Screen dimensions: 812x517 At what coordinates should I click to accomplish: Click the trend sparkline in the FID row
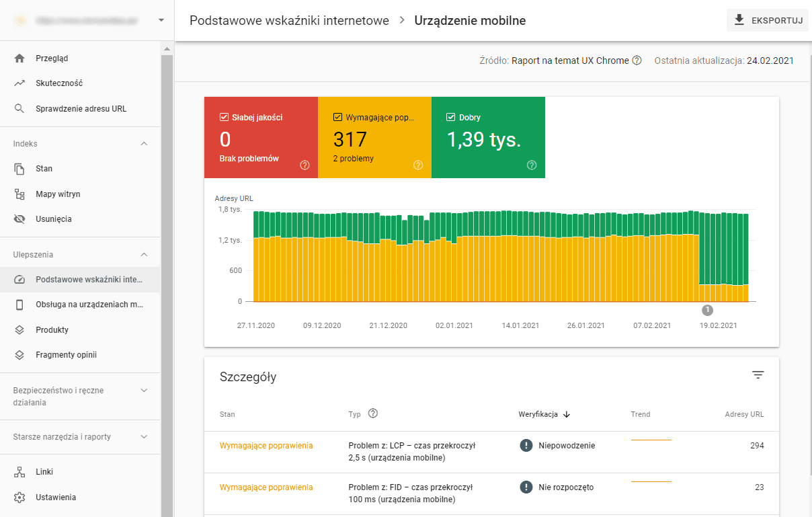tap(651, 482)
